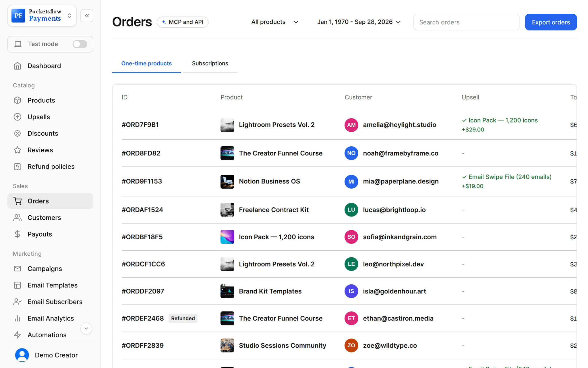Click Studio Sessions Community product name

[283, 346]
